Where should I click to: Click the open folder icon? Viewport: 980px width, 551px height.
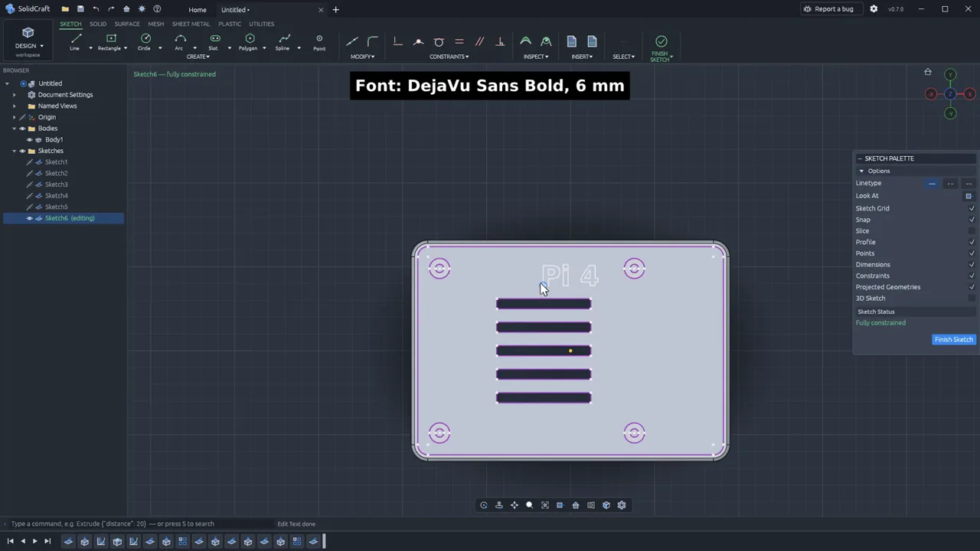pos(65,9)
